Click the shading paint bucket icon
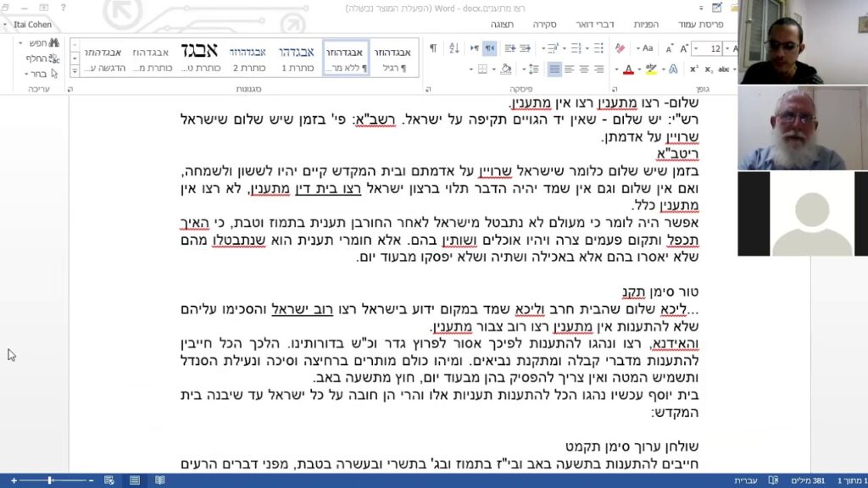868x488 pixels. point(505,69)
